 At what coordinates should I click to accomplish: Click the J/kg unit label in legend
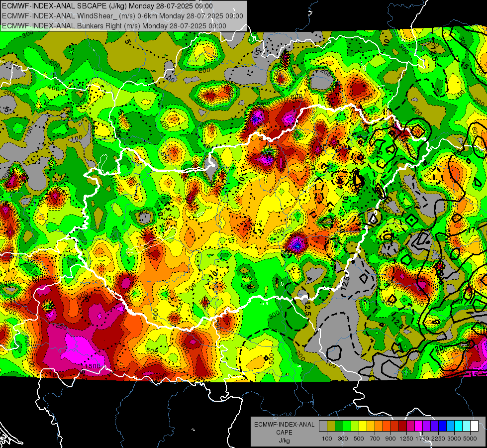[x=284, y=441]
